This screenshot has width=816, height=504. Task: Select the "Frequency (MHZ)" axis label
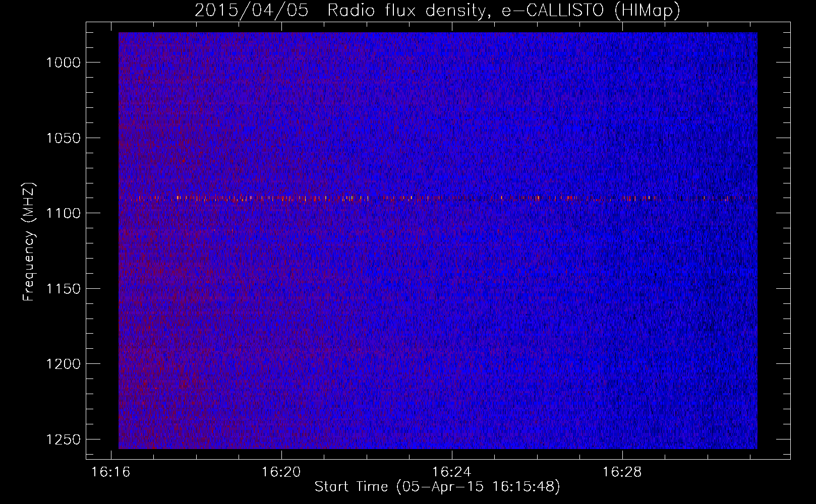click(29, 241)
